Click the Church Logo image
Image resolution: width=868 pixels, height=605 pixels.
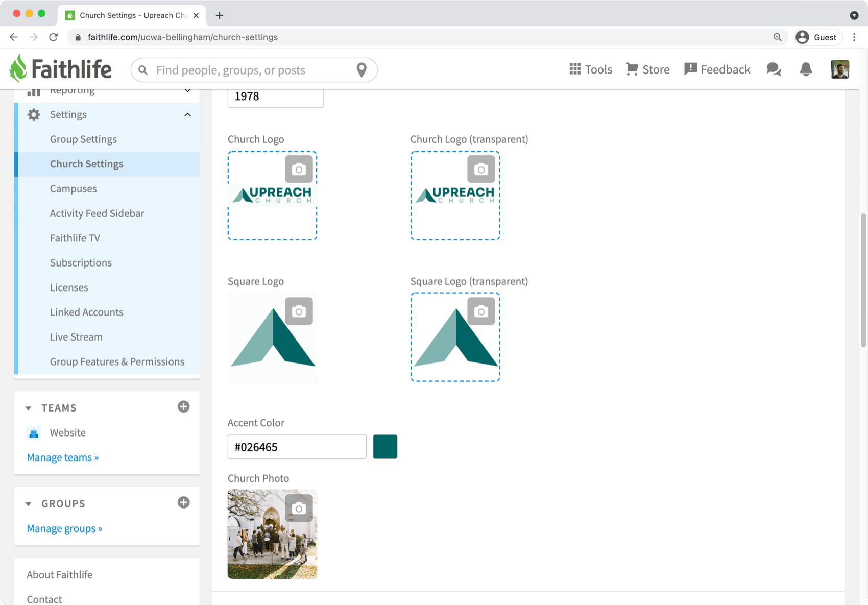[272, 195]
